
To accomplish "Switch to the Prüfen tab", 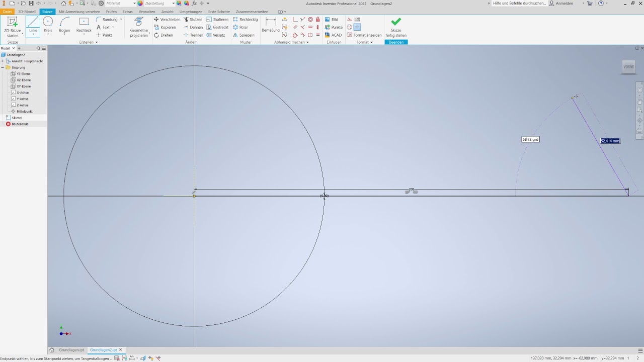I will point(111,12).
